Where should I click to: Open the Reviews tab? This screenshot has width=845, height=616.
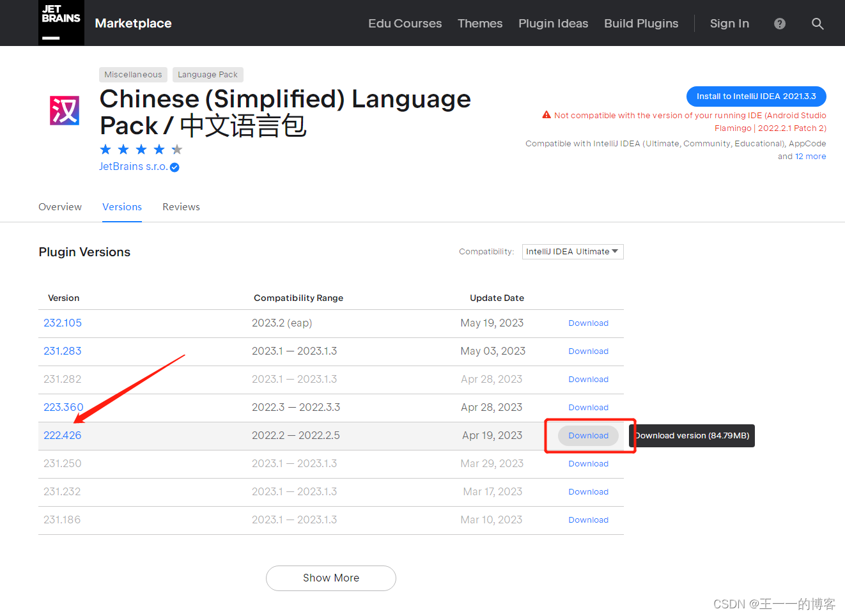click(x=181, y=207)
